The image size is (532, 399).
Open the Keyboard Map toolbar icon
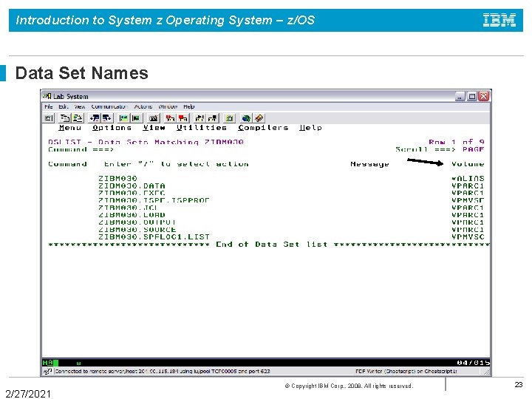154,118
